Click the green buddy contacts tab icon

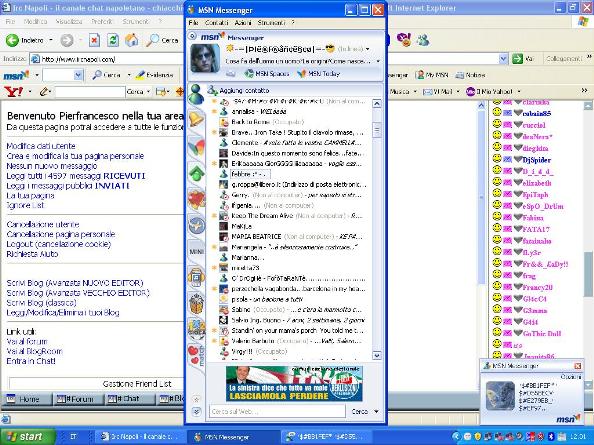196,94
